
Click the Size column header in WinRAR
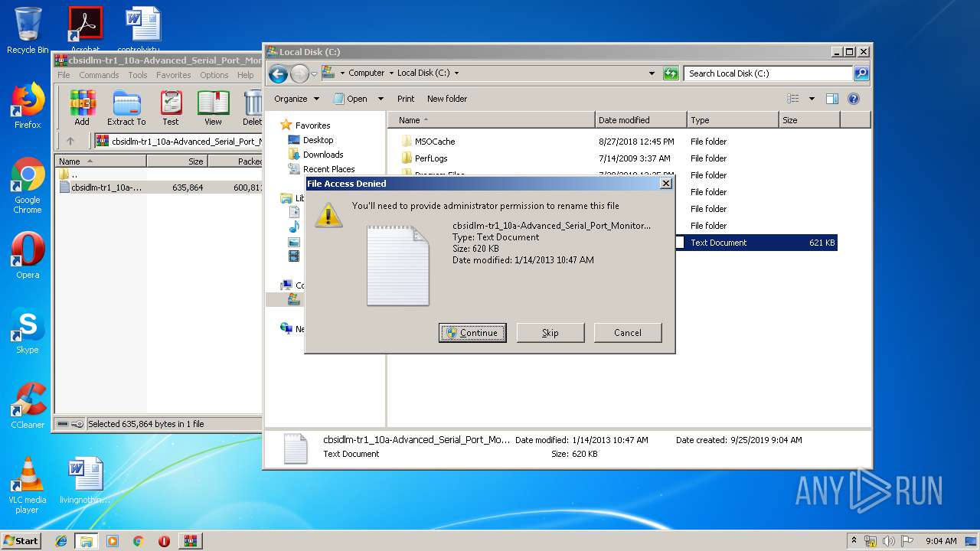coord(177,161)
